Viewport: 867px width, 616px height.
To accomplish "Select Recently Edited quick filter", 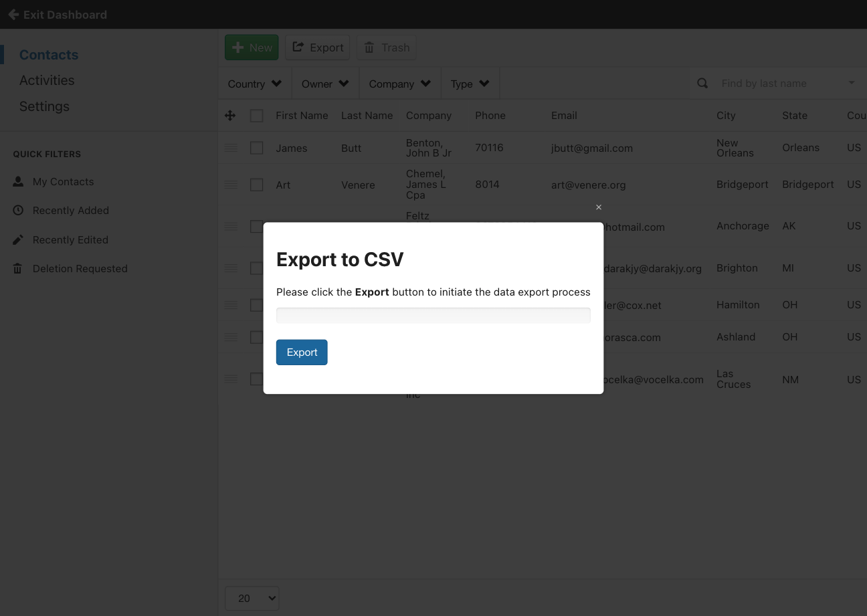I will tap(70, 239).
